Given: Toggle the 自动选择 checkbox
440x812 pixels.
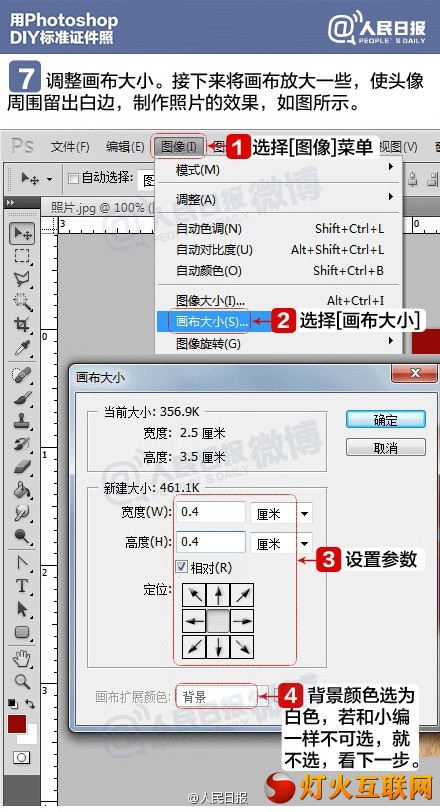Looking at the screenshot, I should [74, 179].
